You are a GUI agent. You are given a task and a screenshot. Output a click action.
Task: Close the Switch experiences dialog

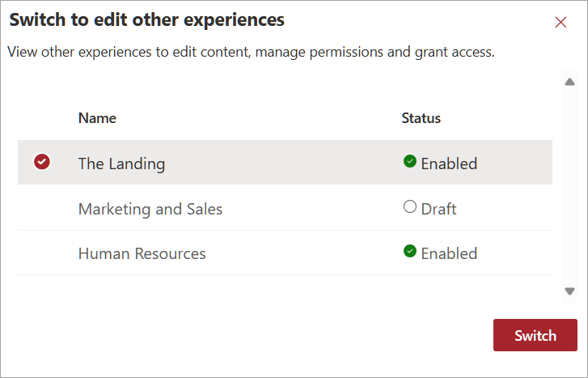[x=561, y=23]
